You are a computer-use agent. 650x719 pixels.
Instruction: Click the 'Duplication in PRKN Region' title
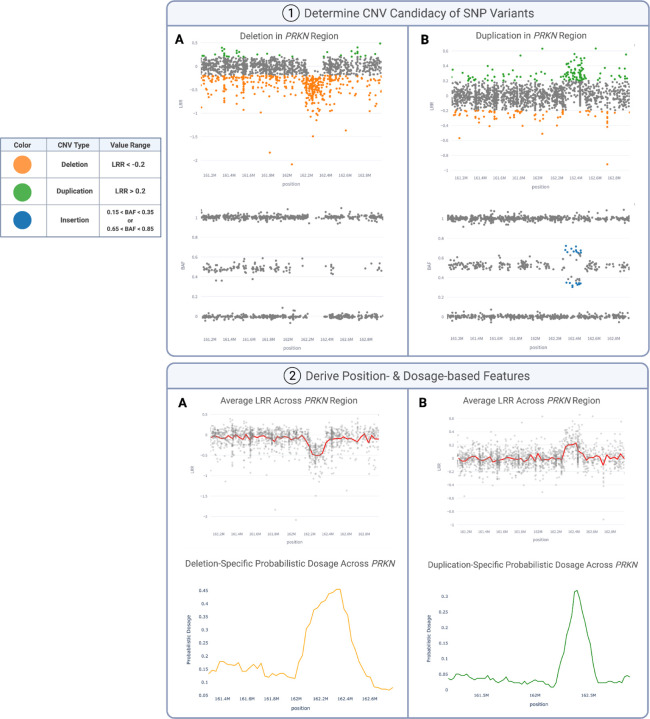[531, 36]
